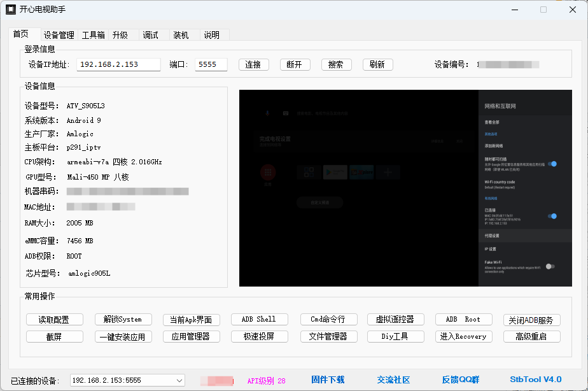Unlock the system with 解锁System
Image resolution: width=588 pixels, height=391 pixels.
point(123,319)
